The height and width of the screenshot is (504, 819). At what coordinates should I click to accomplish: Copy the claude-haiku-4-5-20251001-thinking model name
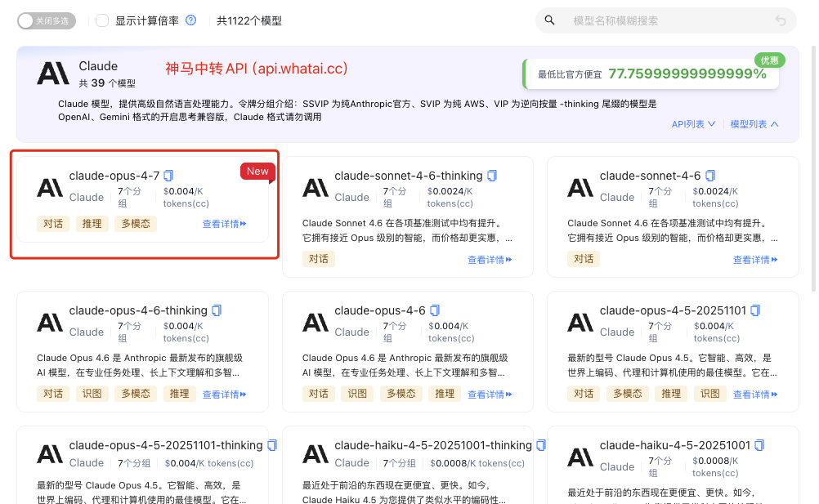coord(541,445)
